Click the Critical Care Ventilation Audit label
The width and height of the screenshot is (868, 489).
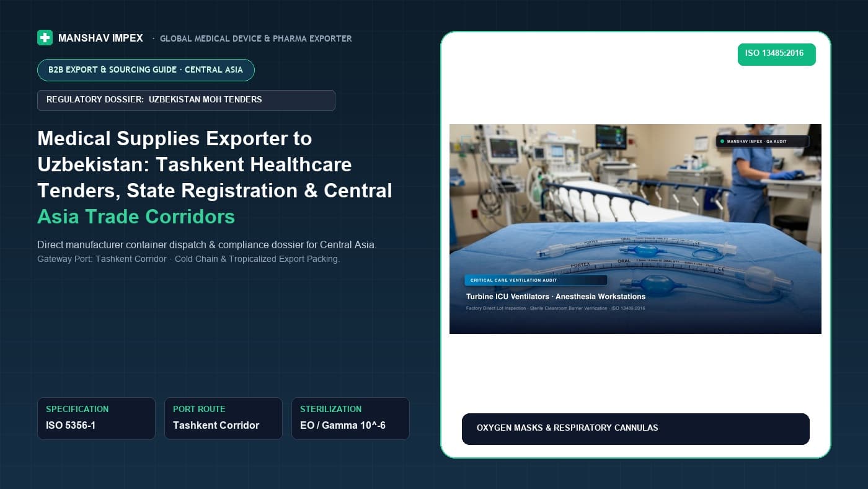click(x=536, y=280)
